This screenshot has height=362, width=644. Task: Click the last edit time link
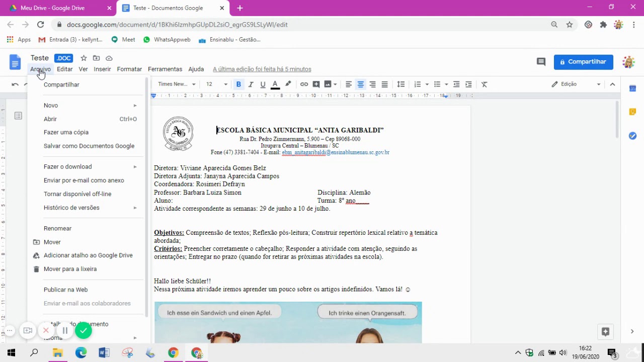point(262,69)
